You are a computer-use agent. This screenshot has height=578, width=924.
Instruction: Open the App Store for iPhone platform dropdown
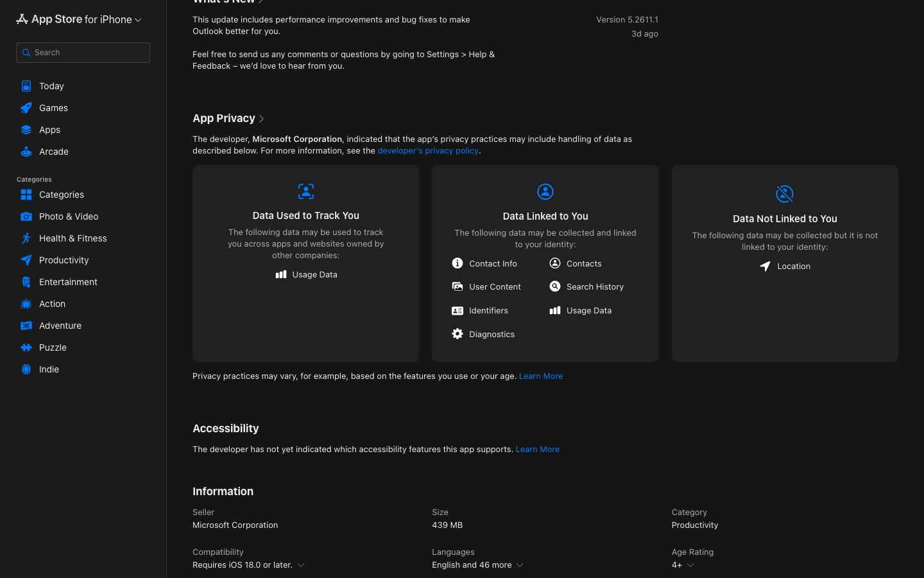coord(79,19)
